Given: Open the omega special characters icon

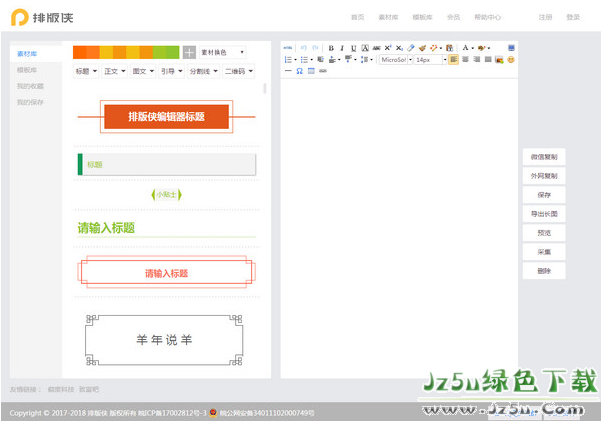Looking at the screenshot, I should pyautogui.click(x=300, y=71).
